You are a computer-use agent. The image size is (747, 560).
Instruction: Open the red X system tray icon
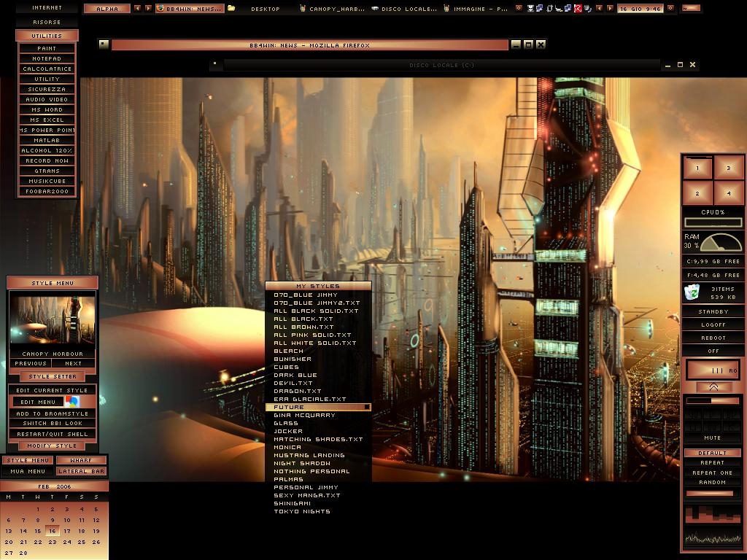coord(578,8)
